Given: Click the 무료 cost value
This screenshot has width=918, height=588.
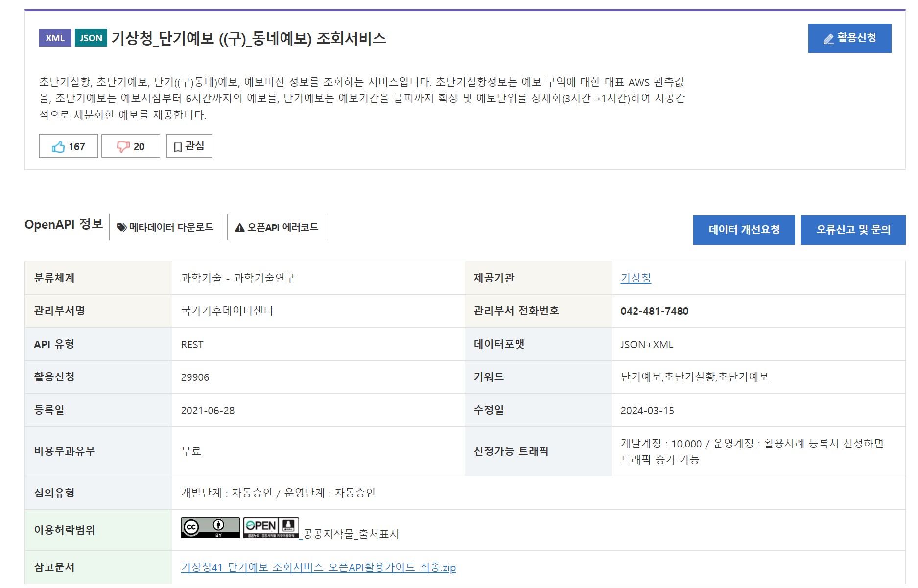Looking at the screenshot, I should click(191, 451).
